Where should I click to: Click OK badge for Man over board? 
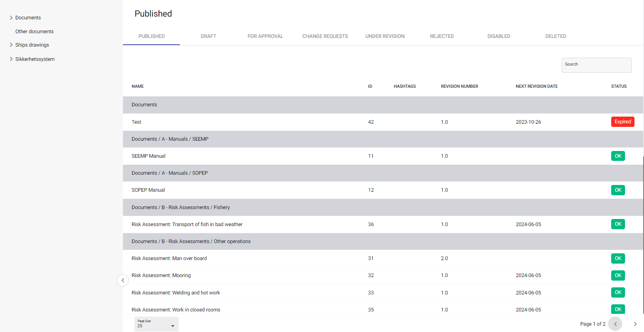(x=618, y=258)
